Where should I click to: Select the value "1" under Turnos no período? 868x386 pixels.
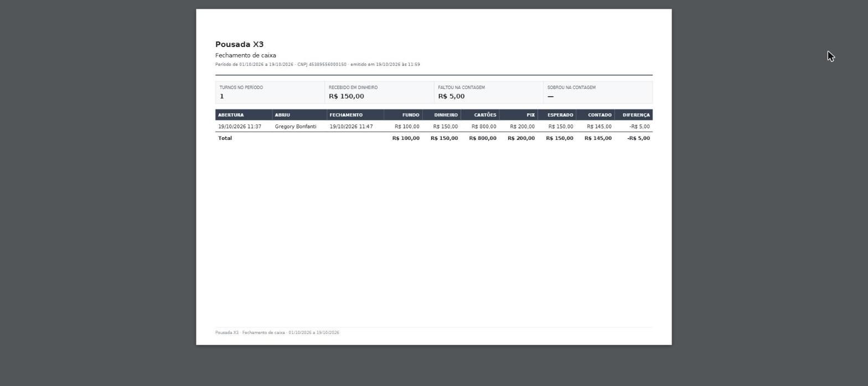(x=221, y=96)
